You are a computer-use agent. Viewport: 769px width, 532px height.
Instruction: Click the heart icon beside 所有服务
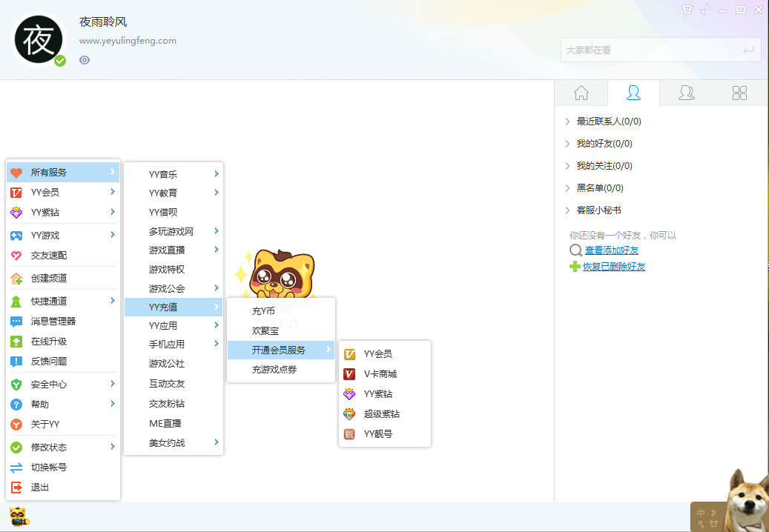pyautogui.click(x=16, y=173)
